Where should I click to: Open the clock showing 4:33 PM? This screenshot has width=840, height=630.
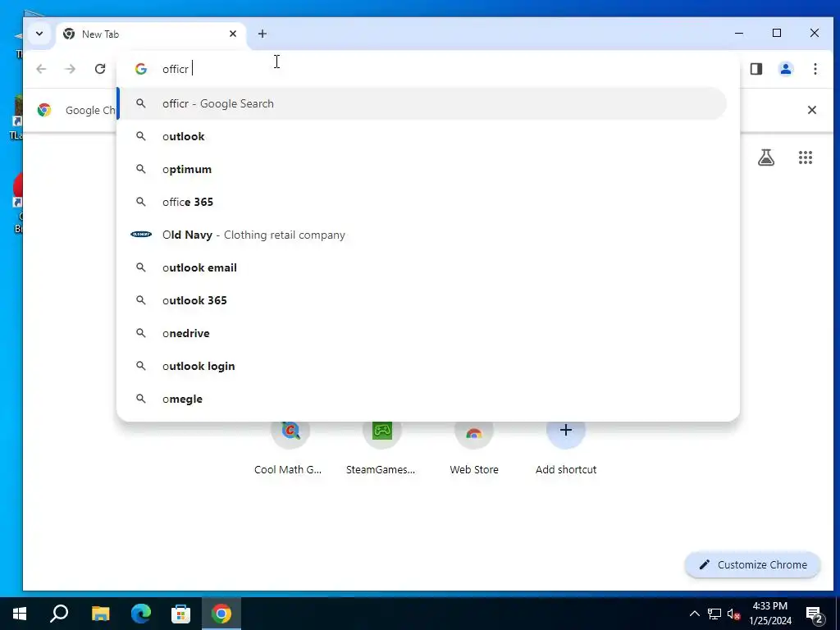coord(770,614)
